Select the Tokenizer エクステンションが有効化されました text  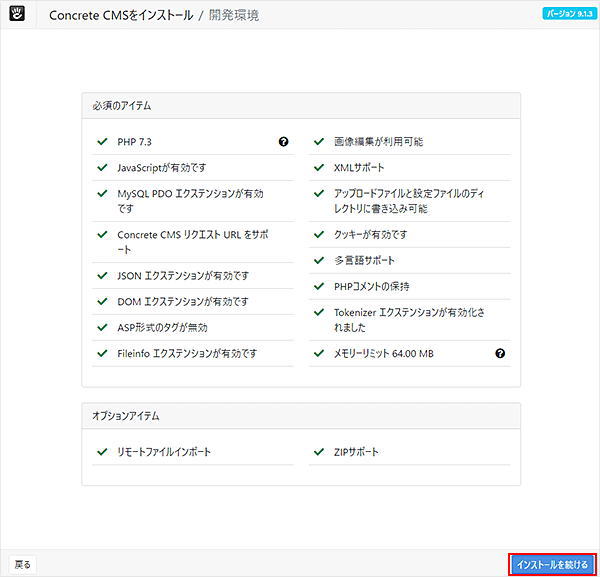[x=409, y=320]
